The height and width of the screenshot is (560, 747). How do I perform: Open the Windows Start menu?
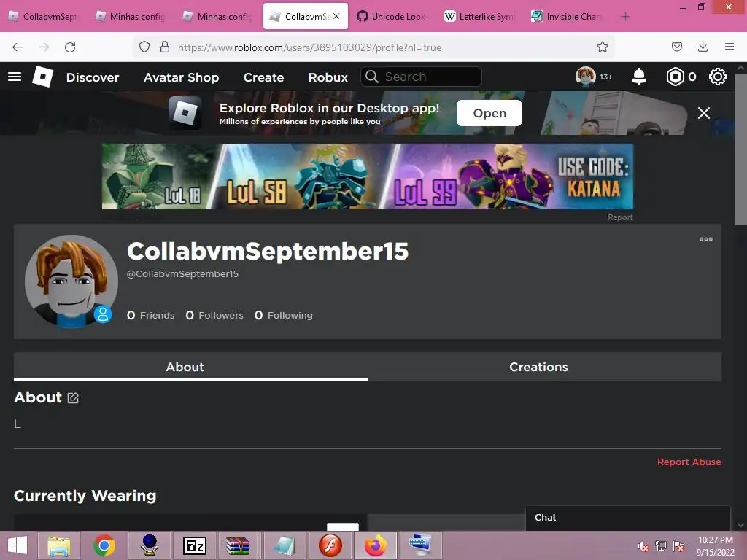click(x=18, y=545)
